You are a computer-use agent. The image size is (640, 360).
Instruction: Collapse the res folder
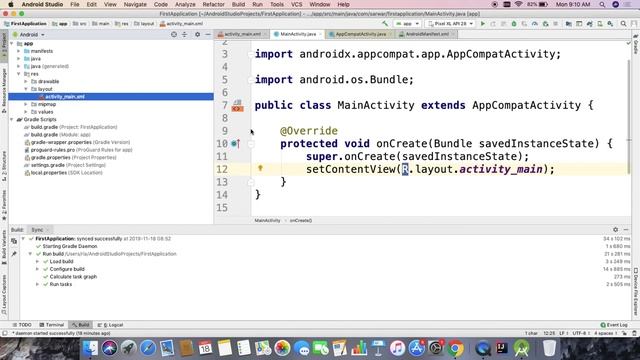pos(19,74)
